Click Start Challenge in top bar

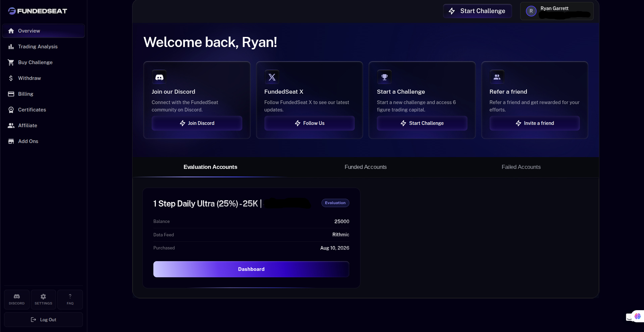pos(477,11)
